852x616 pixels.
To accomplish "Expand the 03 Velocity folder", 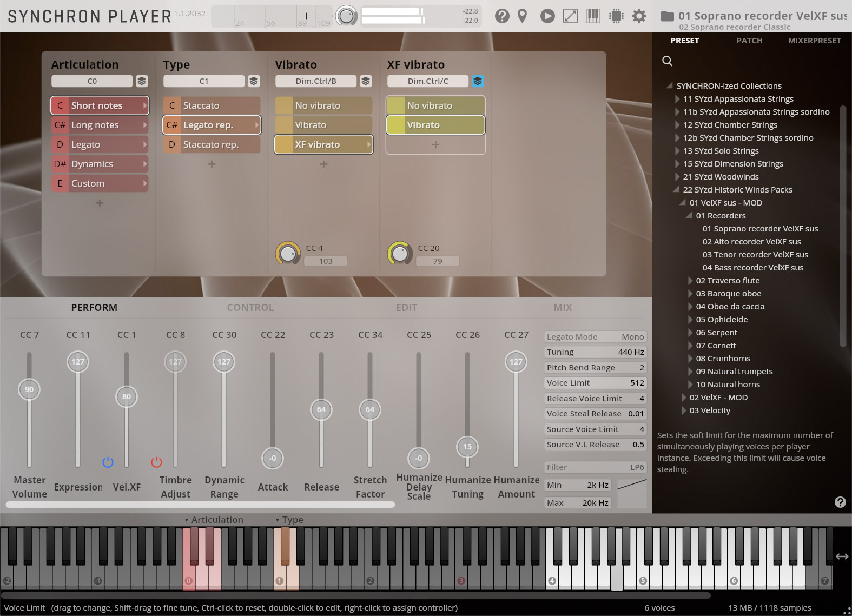I will point(683,410).
